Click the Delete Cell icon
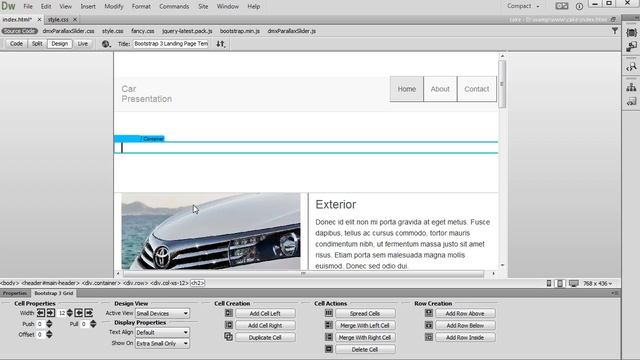Viewport: 640px width, 360px height. pos(329,349)
